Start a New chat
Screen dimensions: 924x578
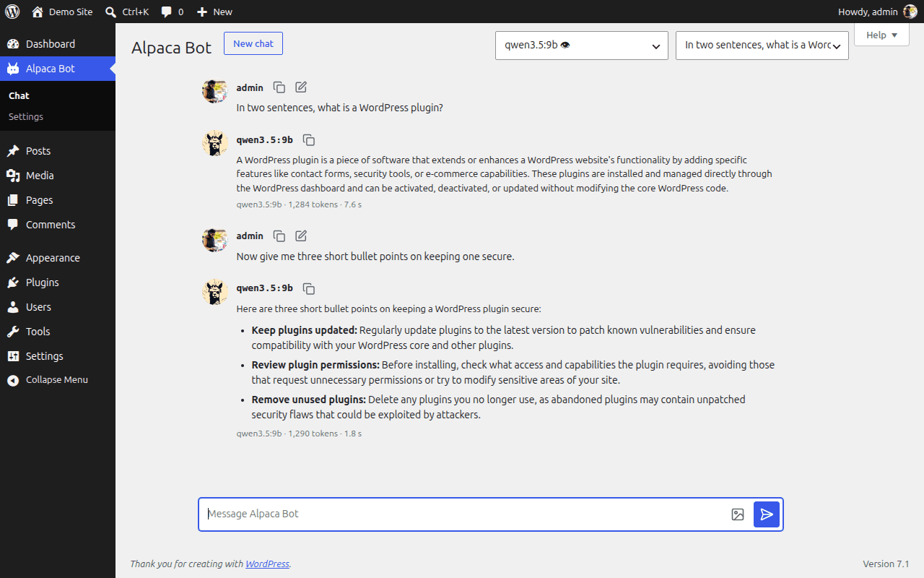253,43
